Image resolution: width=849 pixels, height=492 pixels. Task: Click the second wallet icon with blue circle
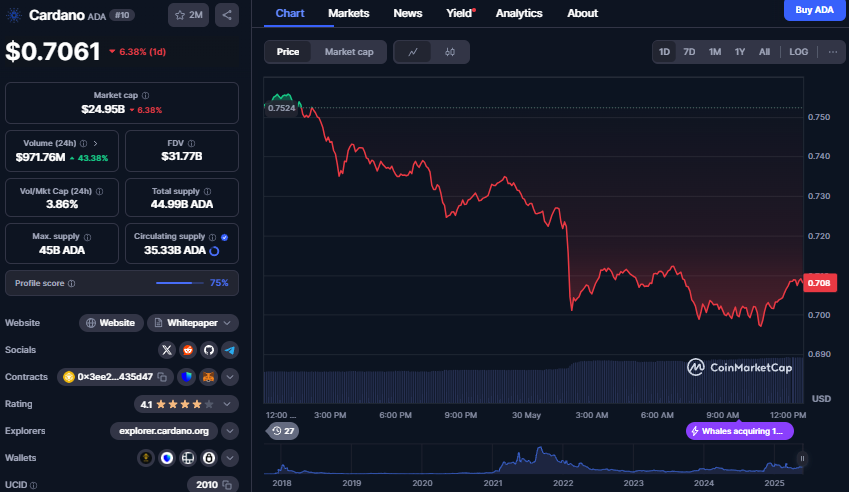tap(167, 458)
